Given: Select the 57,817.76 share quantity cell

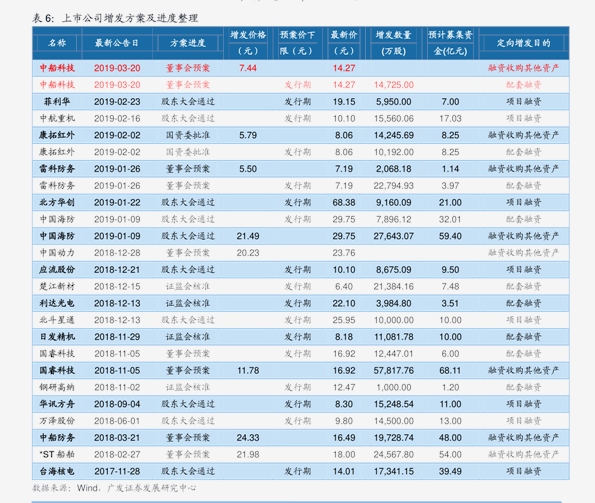Looking at the screenshot, I should 394,370.
